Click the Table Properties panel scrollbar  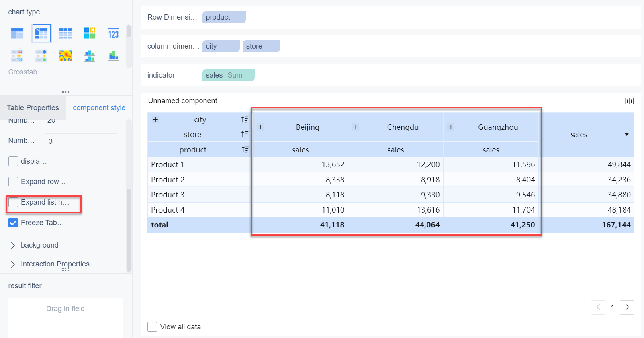[129, 230]
